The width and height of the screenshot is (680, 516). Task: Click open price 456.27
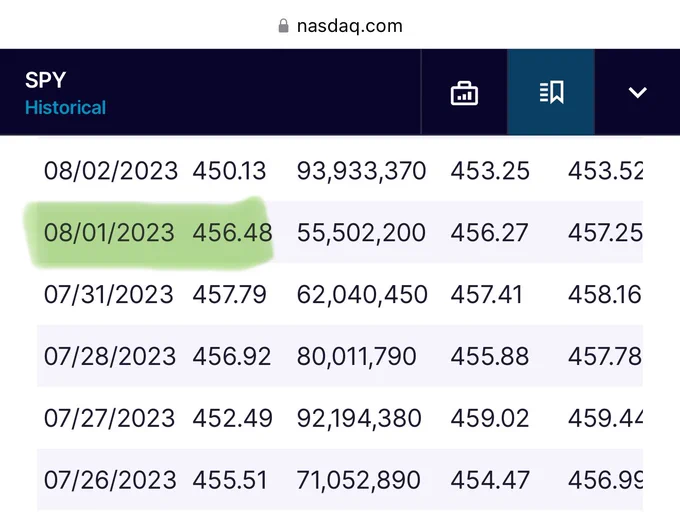click(489, 232)
